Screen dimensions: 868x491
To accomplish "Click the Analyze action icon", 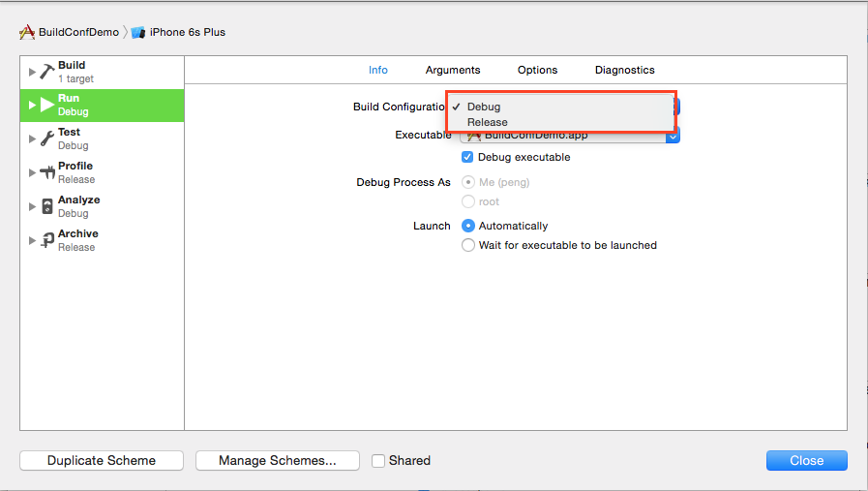I will [x=47, y=206].
